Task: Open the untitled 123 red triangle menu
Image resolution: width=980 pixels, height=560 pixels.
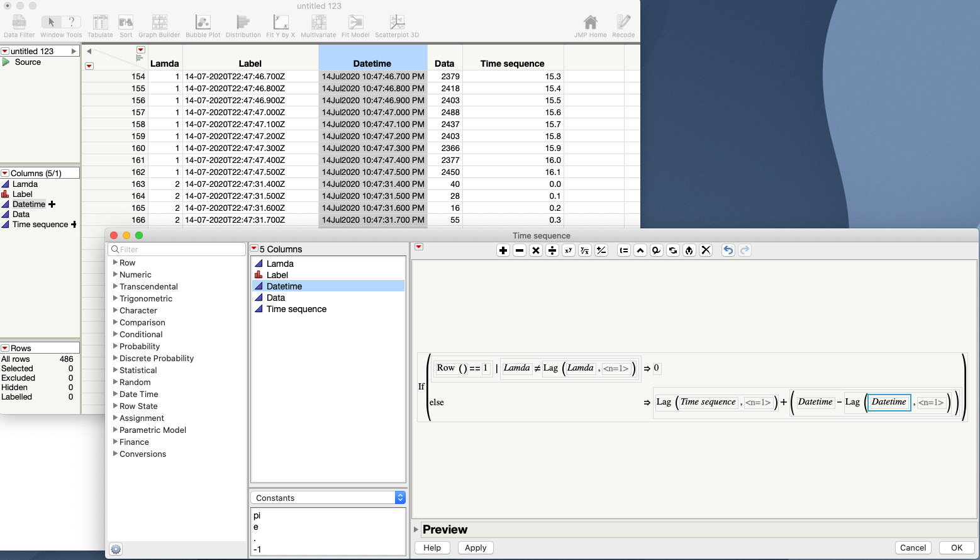Action: (x=6, y=51)
